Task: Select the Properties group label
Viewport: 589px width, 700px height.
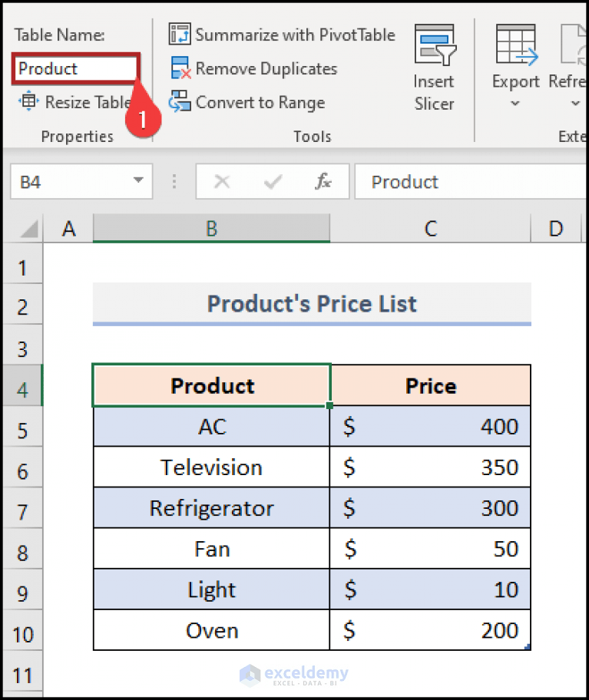Action: pos(77,136)
